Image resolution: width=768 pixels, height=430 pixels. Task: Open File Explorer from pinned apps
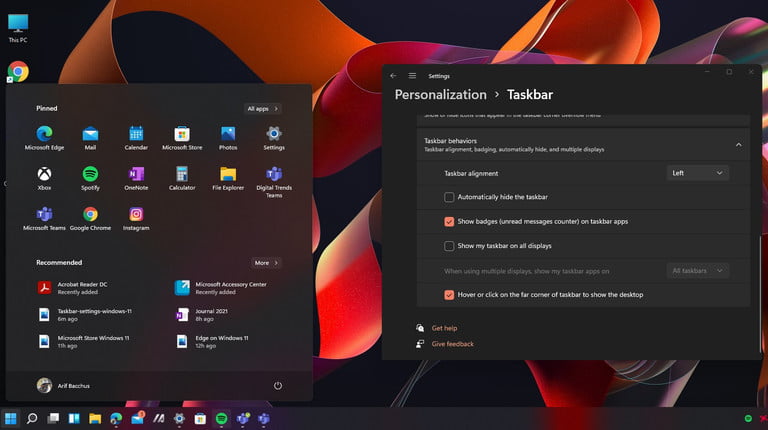coord(228,178)
